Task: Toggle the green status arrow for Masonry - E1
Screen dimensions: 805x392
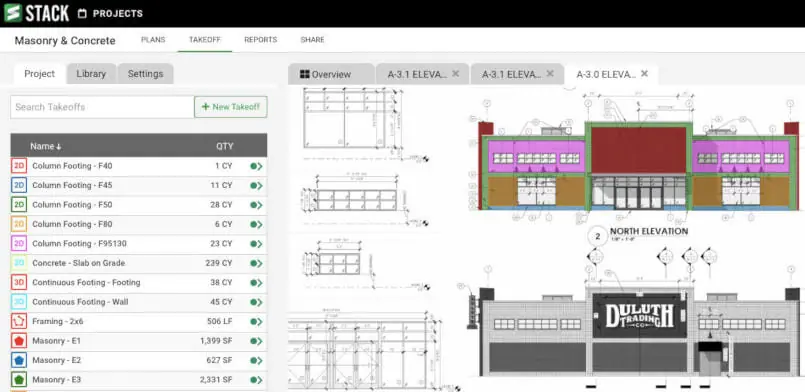Action: click(256, 341)
